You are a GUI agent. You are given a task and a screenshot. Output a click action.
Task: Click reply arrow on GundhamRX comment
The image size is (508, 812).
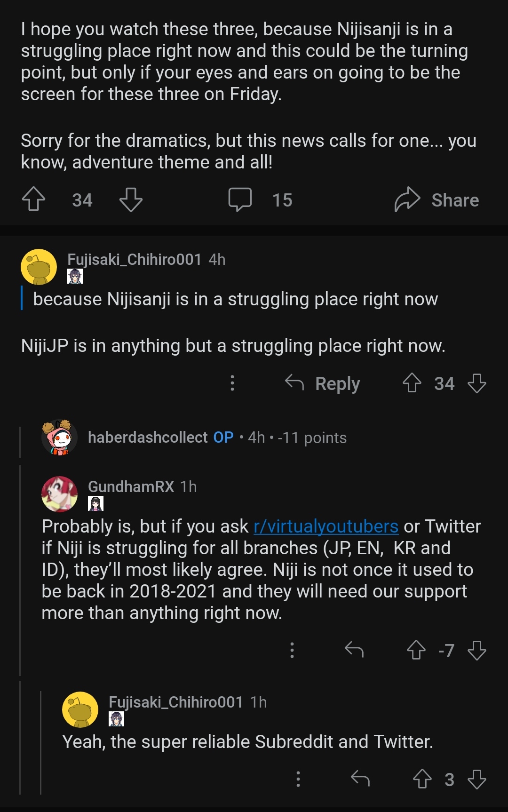[354, 650]
